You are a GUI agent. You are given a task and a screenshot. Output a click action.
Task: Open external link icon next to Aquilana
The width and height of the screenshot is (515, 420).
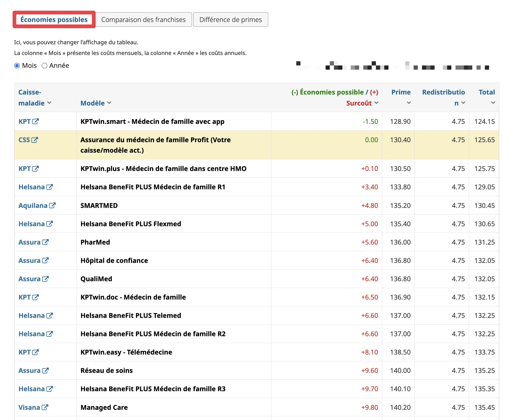(52, 206)
